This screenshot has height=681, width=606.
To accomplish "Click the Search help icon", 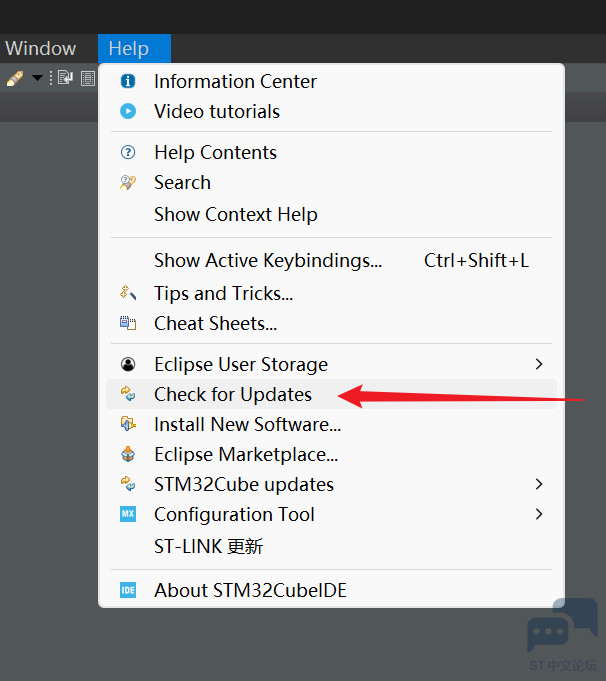I will [128, 182].
